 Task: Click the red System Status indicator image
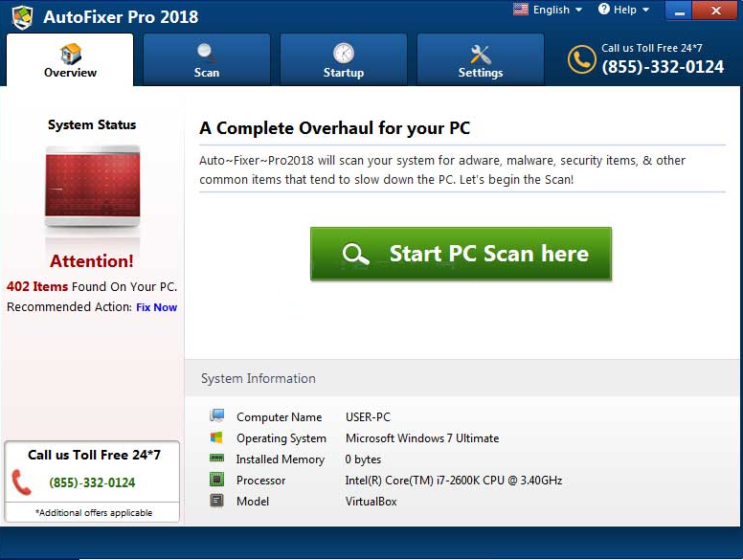(x=92, y=187)
